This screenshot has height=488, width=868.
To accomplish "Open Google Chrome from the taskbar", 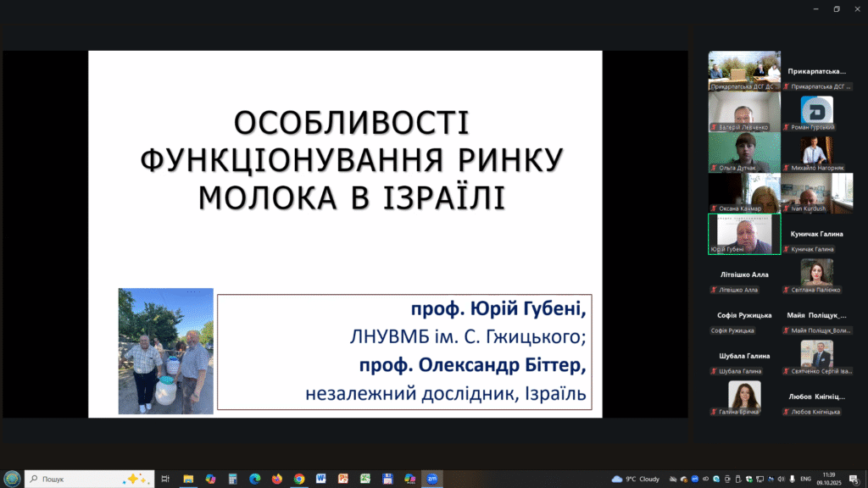I will 299,479.
